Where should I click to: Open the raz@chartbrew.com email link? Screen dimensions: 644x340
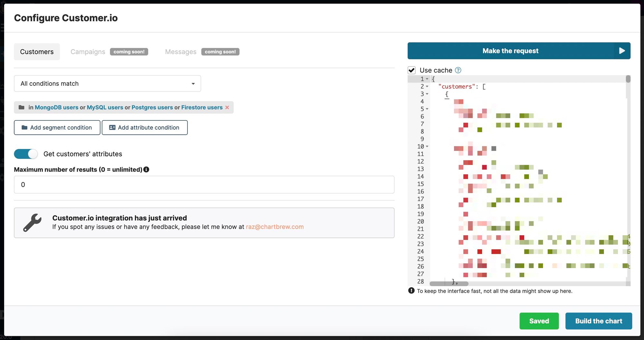pyautogui.click(x=274, y=227)
